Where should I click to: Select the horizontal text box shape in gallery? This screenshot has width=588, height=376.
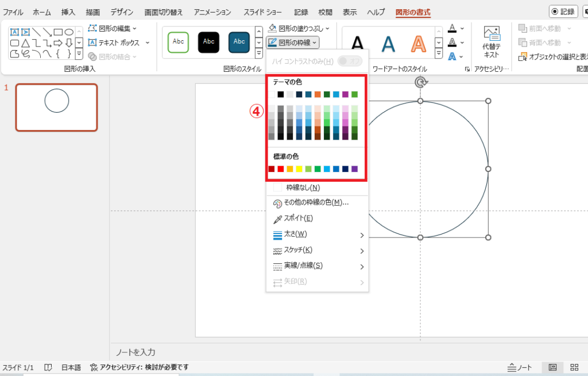tap(14, 32)
